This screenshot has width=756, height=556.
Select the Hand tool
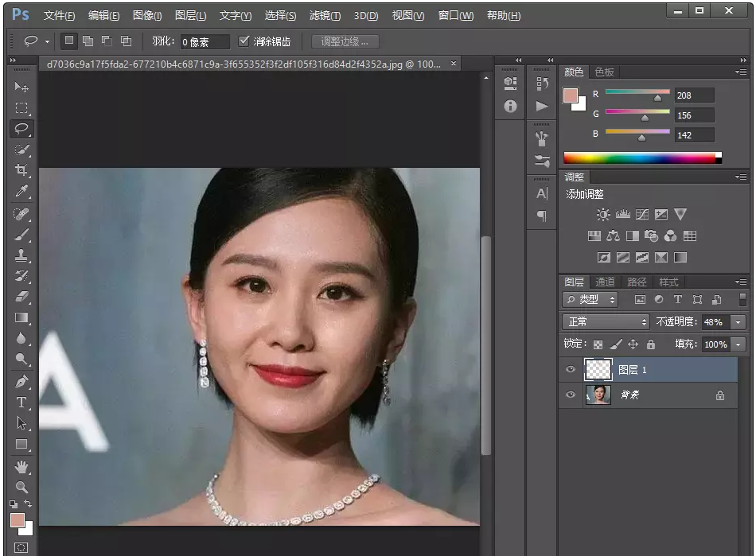pyautogui.click(x=21, y=466)
